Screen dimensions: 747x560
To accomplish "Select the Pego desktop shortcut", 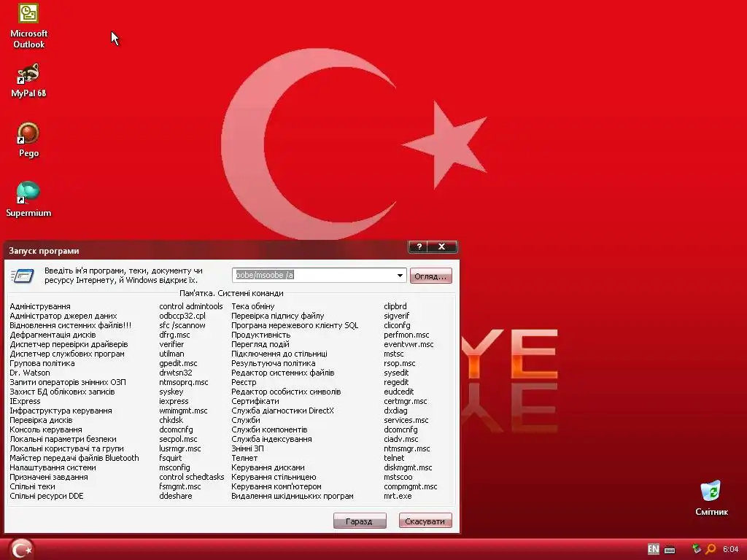I will coord(28,140).
